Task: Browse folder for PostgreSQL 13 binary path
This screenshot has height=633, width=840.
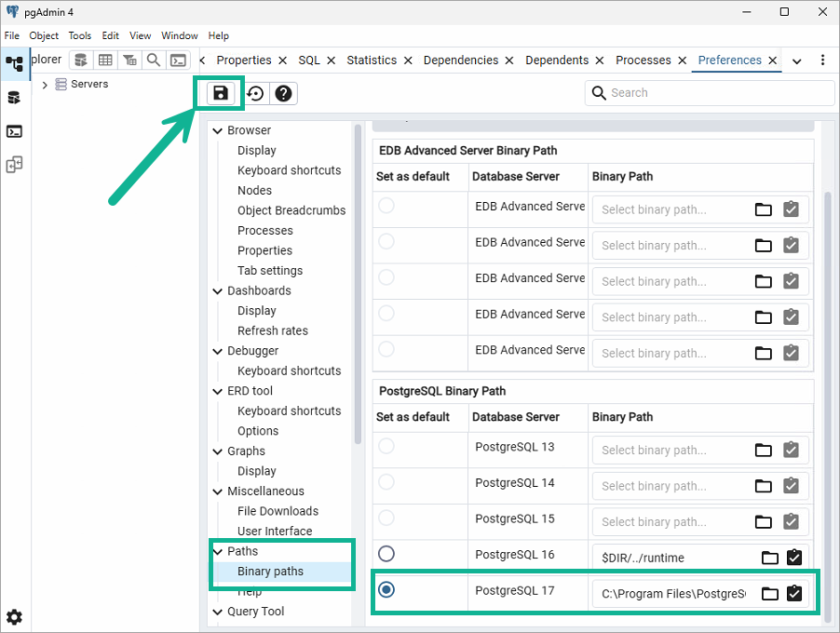Action: click(764, 450)
